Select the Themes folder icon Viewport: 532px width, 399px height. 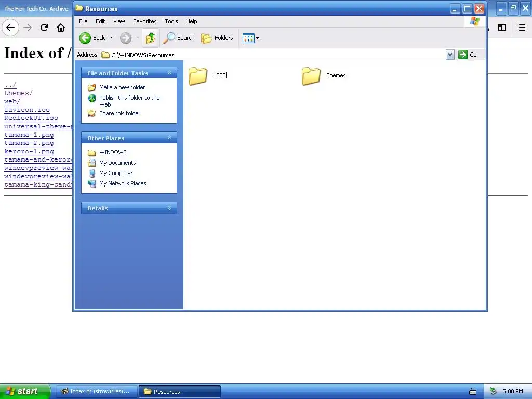tap(311, 76)
